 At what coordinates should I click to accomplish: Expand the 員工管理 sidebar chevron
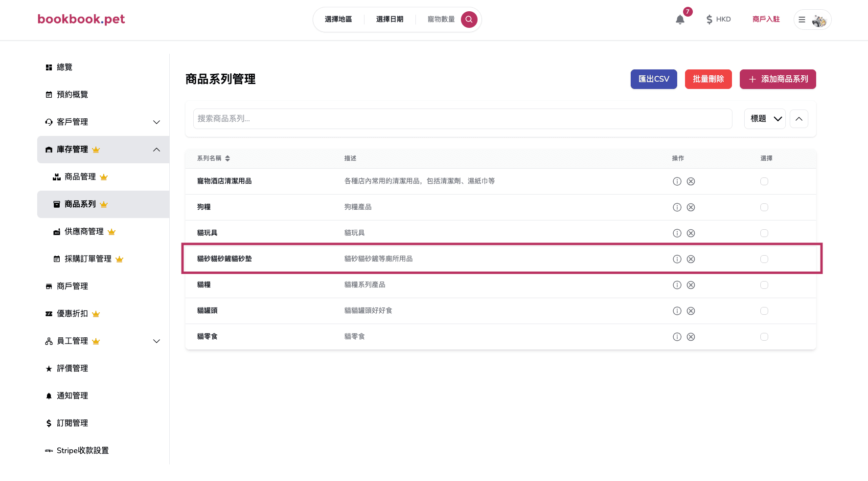(x=157, y=341)
